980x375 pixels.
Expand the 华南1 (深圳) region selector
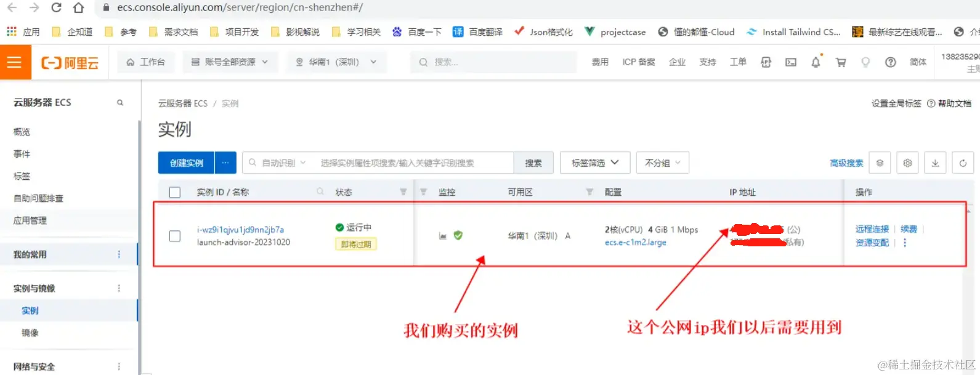pos(336,62)
